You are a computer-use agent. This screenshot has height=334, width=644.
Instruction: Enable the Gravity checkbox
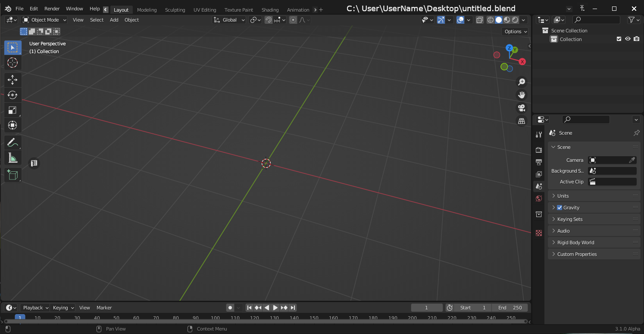(x=560, y=208)
